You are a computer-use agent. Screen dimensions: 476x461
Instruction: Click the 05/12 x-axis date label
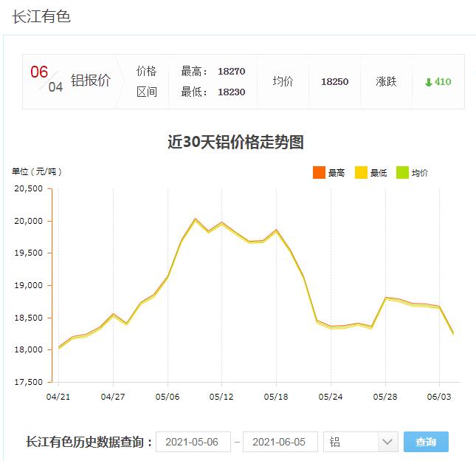click(x=221, y=397)
